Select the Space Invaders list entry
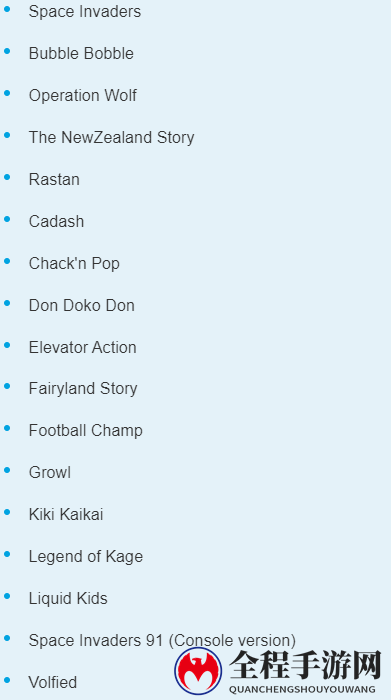 tap(85, 11)
